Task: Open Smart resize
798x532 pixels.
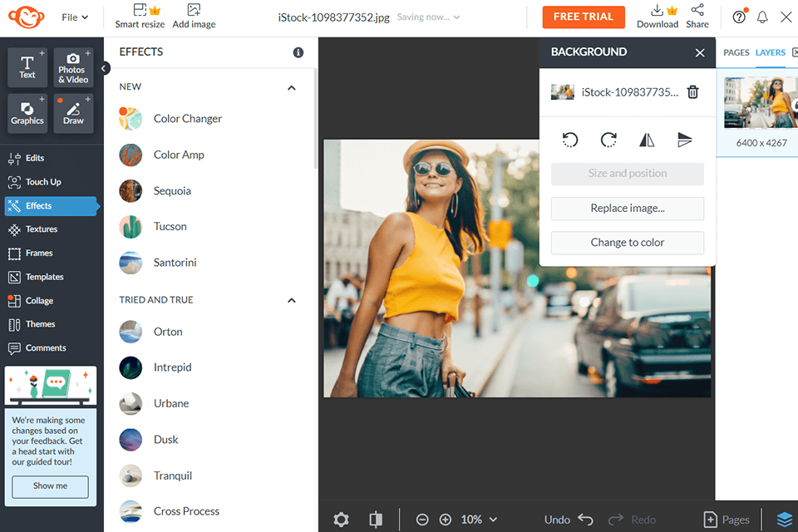Action: (x=140, y=17)
